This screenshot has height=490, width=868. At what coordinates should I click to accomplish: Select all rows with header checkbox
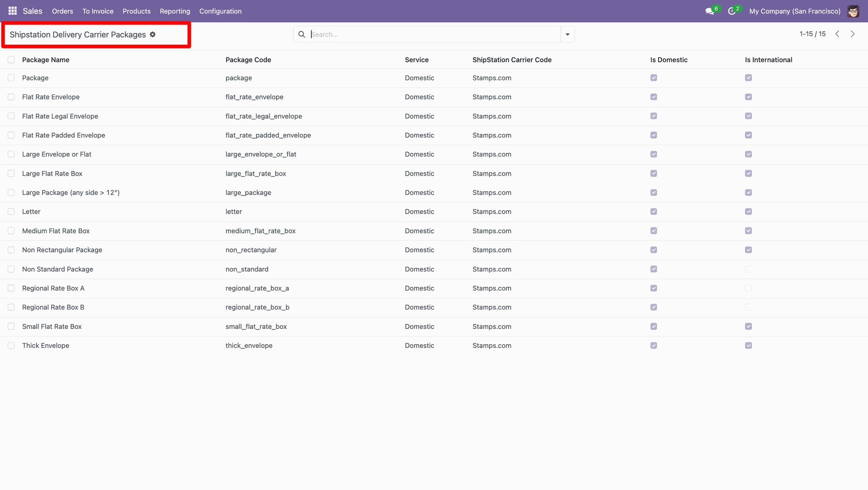pyautogui.click(x=11, y=60)
